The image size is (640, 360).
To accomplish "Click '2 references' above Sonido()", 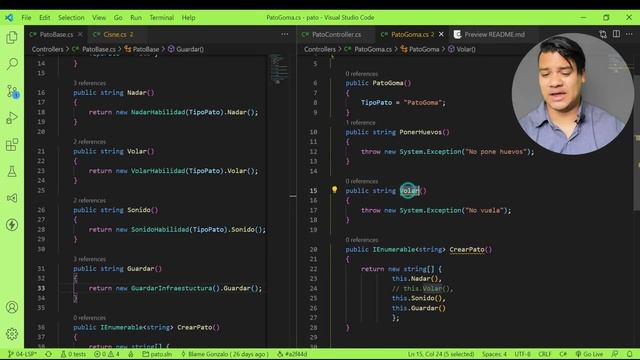I will click(89, 200).
